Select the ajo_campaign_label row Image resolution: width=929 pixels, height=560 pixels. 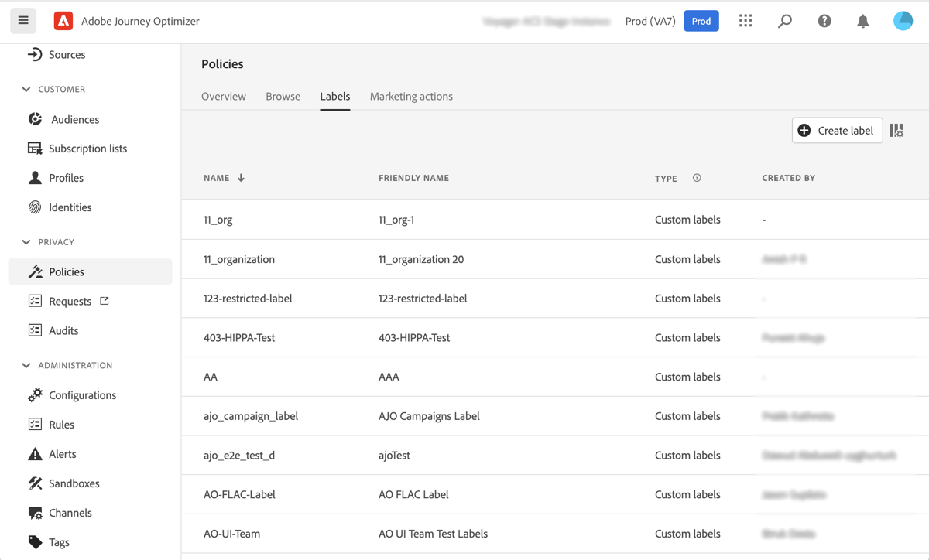251,416
